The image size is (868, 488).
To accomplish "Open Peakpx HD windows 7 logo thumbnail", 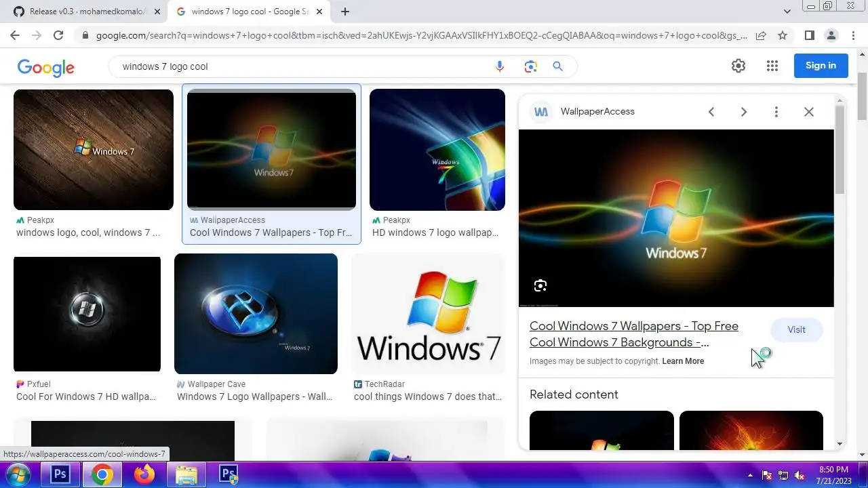I will click(x=437, y=150).
